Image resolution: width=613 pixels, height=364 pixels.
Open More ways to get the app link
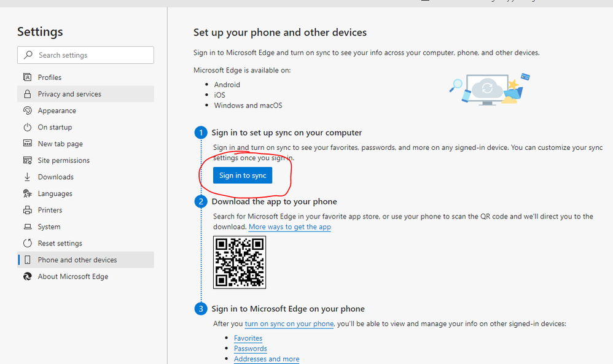290,227
